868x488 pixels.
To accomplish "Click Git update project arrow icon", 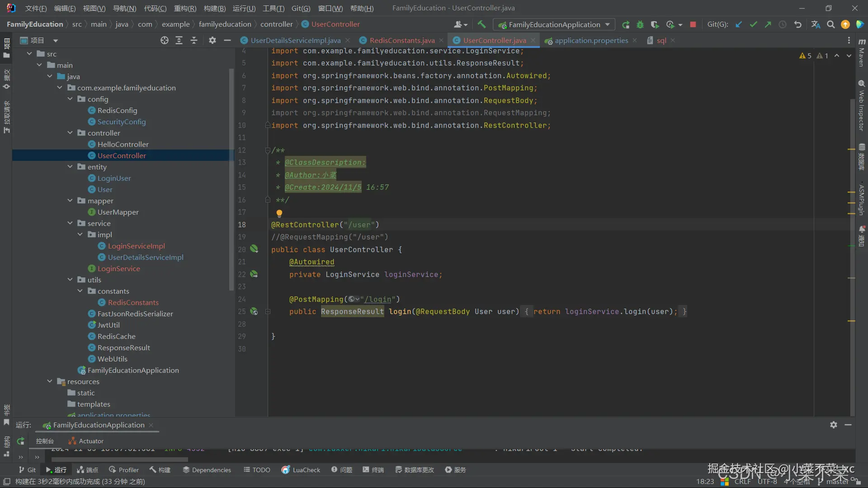I will [739, 24].
